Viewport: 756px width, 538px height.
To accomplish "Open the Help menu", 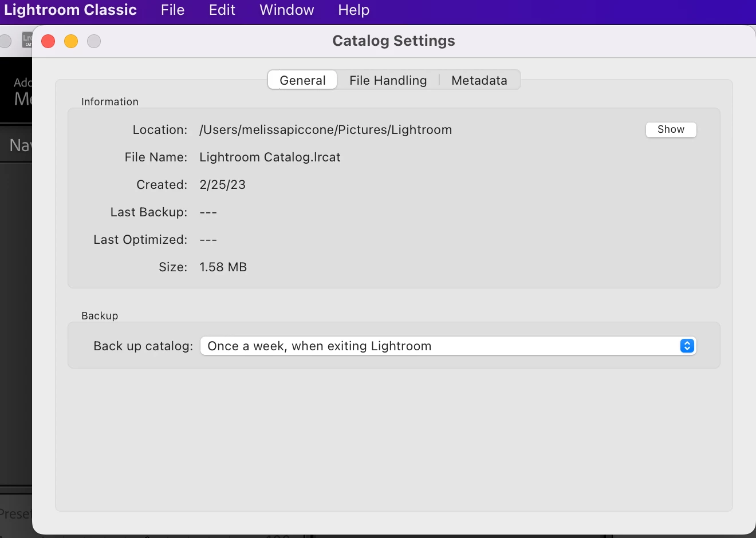I will [x=353, y=10].
